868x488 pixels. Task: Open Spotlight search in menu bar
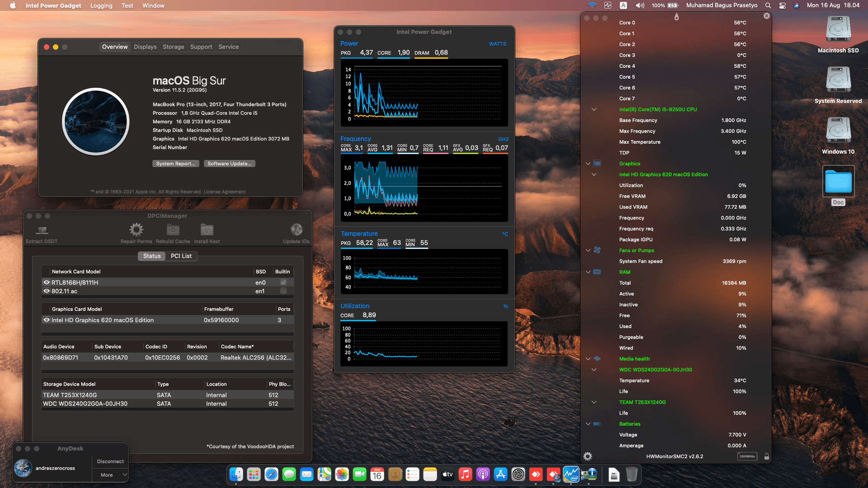(768, 5)
